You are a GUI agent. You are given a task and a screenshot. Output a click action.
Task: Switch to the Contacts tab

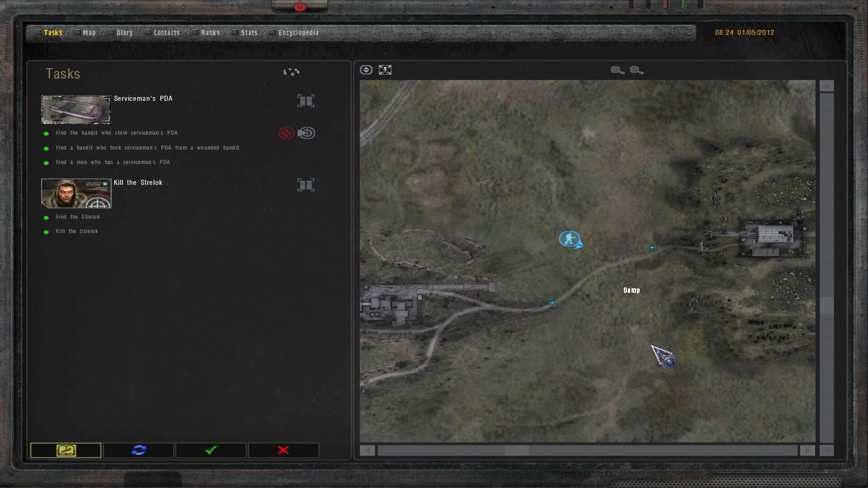tap(166, 33)
